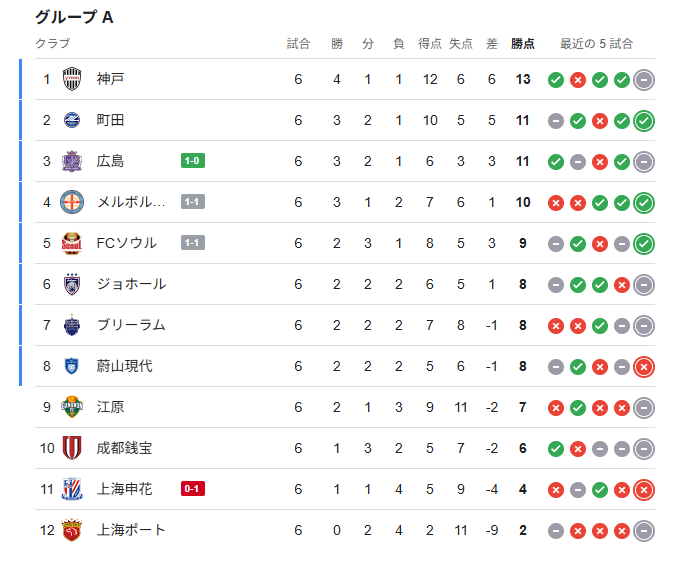Click the Vissel Kobe club crest
The height and width of the screenshot is (562, 686).
point(73,80)
